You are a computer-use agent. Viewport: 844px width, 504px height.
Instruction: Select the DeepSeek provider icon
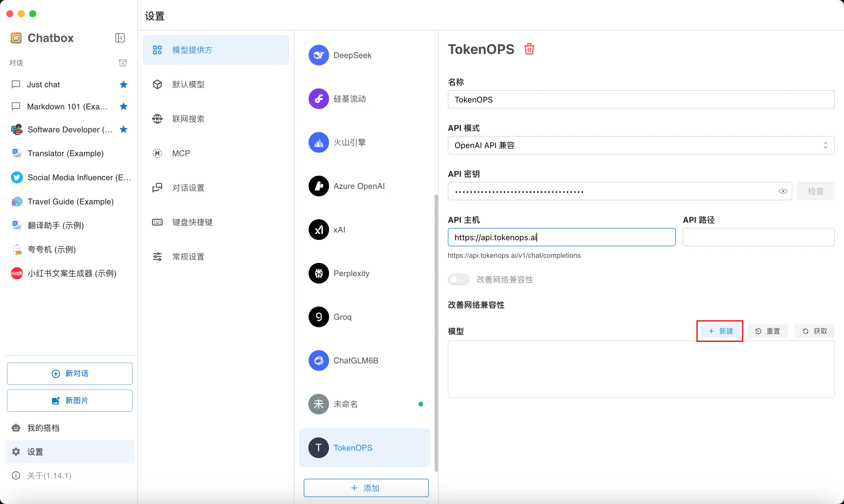tap(318, 55)
